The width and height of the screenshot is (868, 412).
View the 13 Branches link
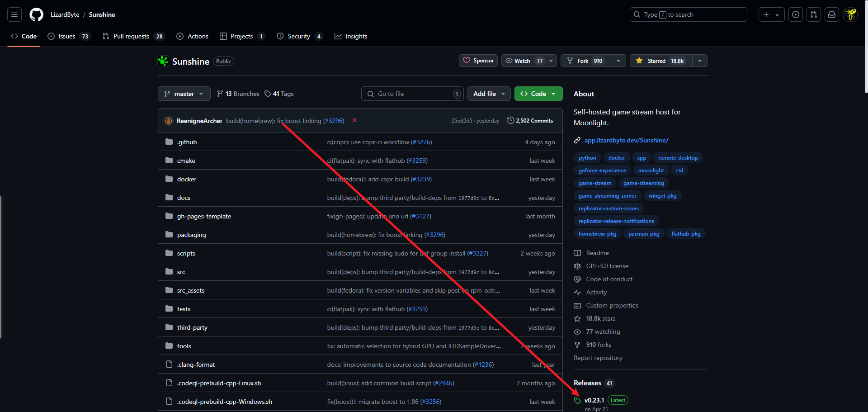click(x=238, y=94)
